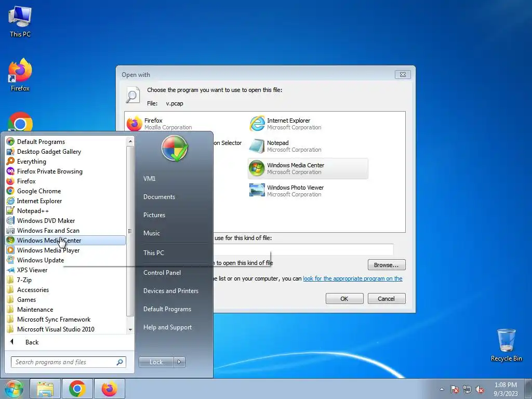Open Devices and Printers
Image resolution: width=532 pixels, height=399 pixels.
pyautogui.click(x=170, y=291)
